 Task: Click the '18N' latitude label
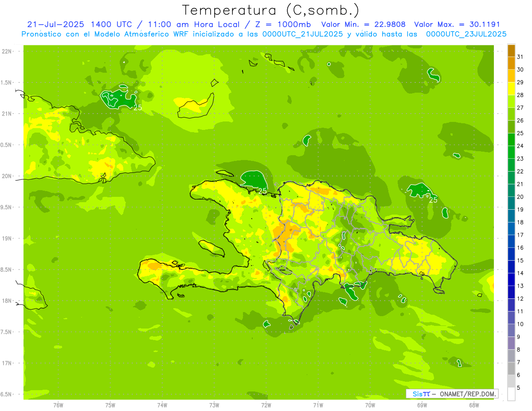(7, 301)
